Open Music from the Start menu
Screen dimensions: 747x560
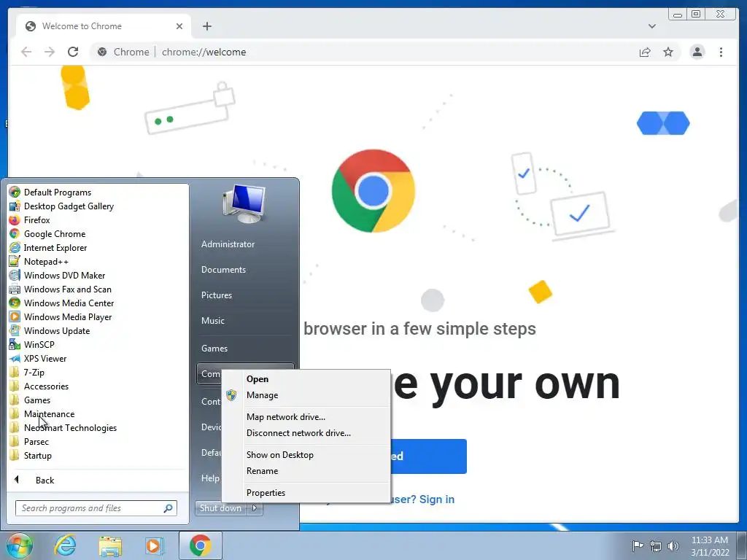pos(212,321)
